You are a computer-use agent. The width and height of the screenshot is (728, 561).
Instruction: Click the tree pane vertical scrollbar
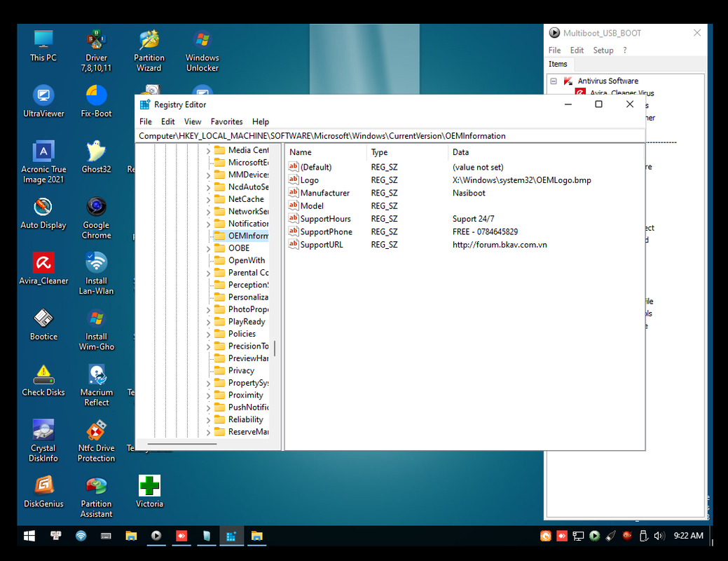275,348
